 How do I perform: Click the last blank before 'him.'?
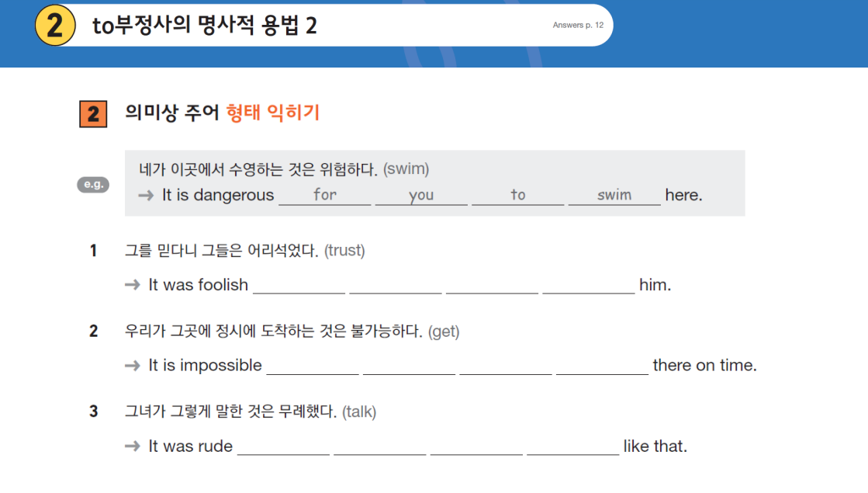pos(589,286)
